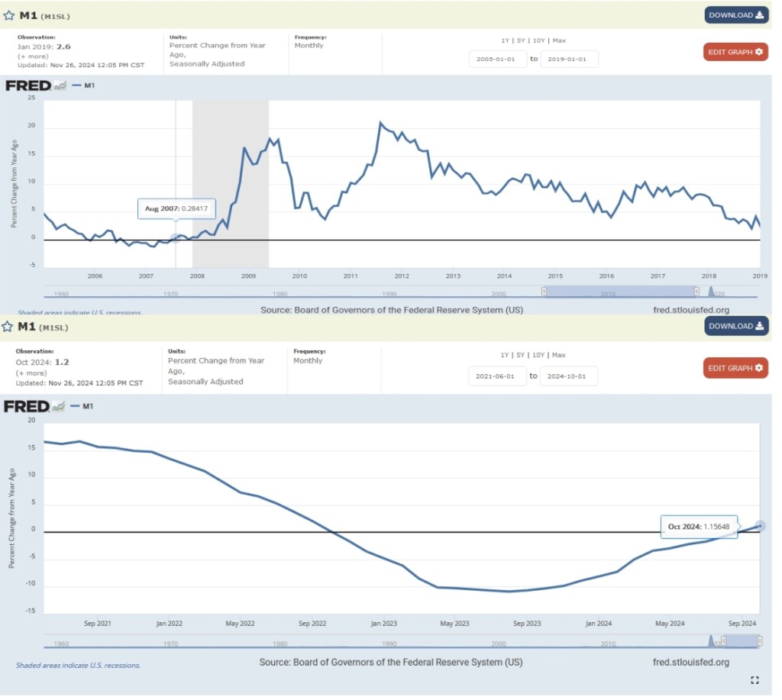Click the '(+ more)' under Jan 2019 observation
This screenshot has width=782, height=700.
[x=33, y=56]
